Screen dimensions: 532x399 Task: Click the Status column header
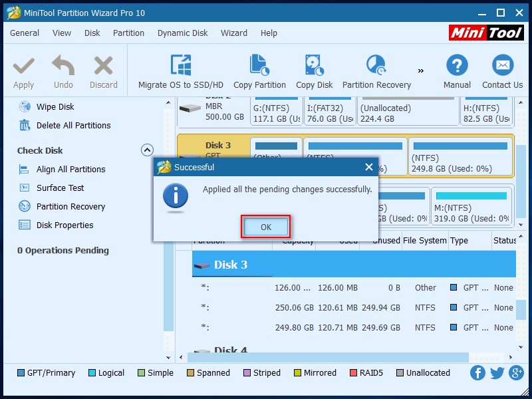tap(504, 241)
